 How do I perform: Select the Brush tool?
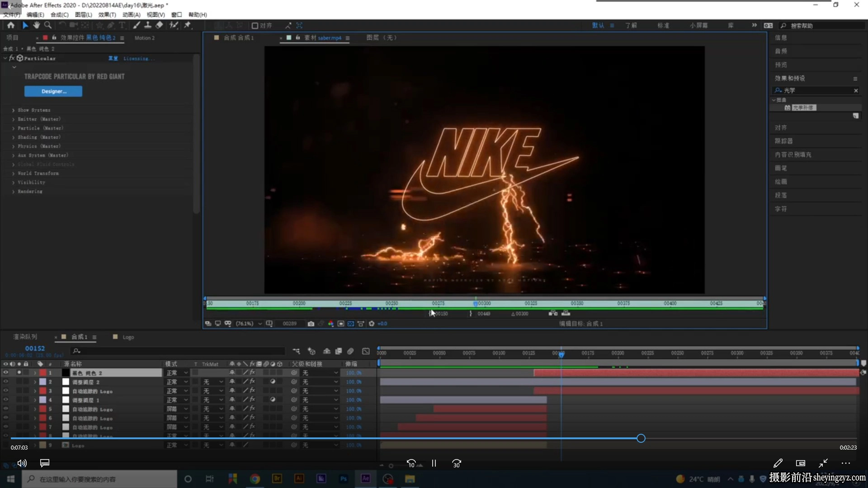point(136,25)
